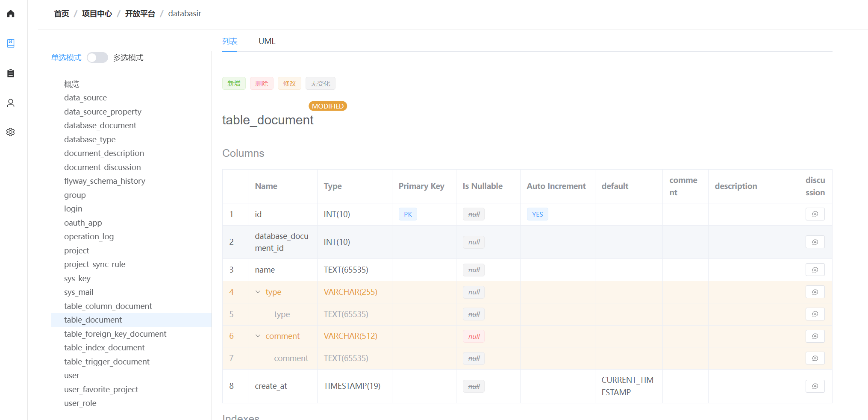Image resolution: width=868 pixels, height=420 pixels.
Task: Open discussion icon for the name column
Action: 815,270
